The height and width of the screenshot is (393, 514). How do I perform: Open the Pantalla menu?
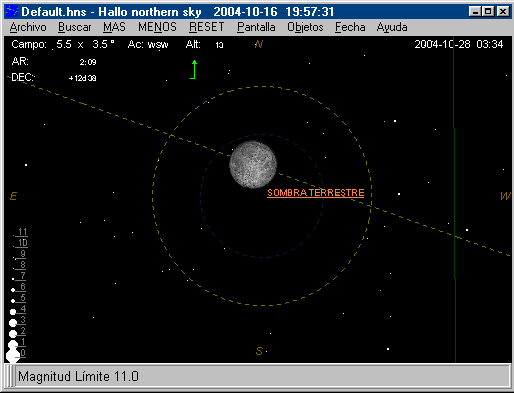point(256,27)
